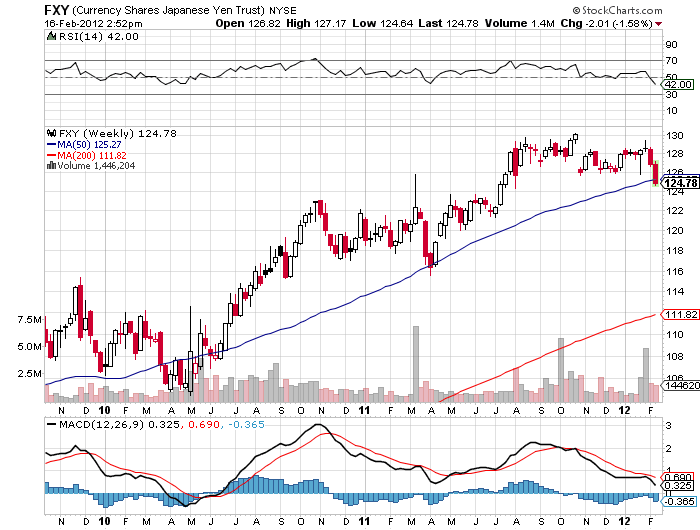Screen dimensions: 700x530
Task: Click the RSI 70 overbought level label
Action: [x=672, y=60]
